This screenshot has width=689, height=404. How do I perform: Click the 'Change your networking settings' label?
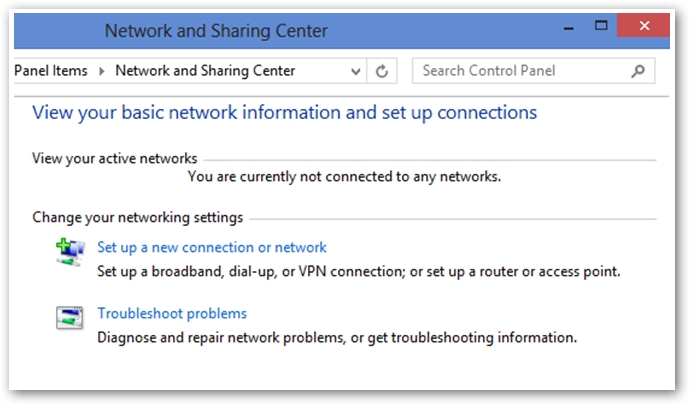138,218
